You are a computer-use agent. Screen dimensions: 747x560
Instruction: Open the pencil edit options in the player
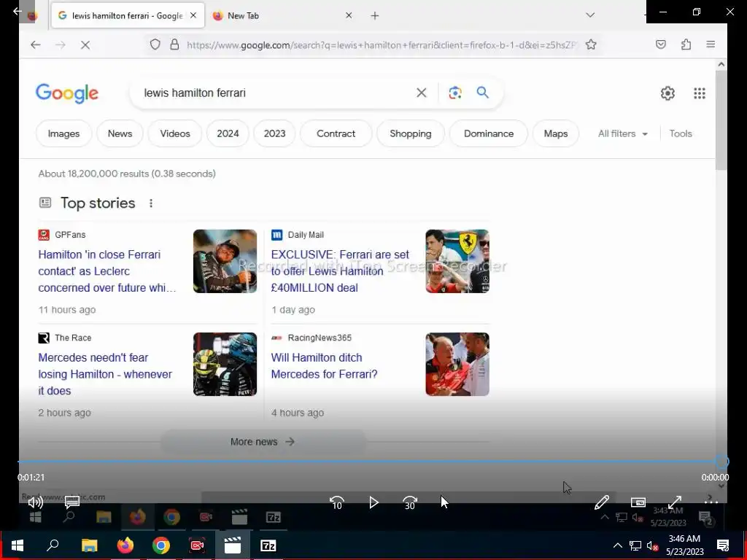coord(602,502)
